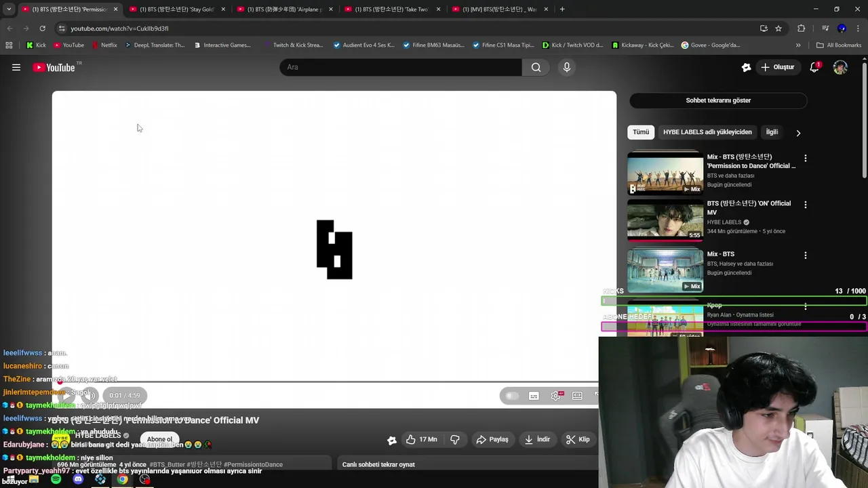The height and width of the screenshot is (488, 868).
Task: Download the video with İndir
Action: tap(537, 439)
